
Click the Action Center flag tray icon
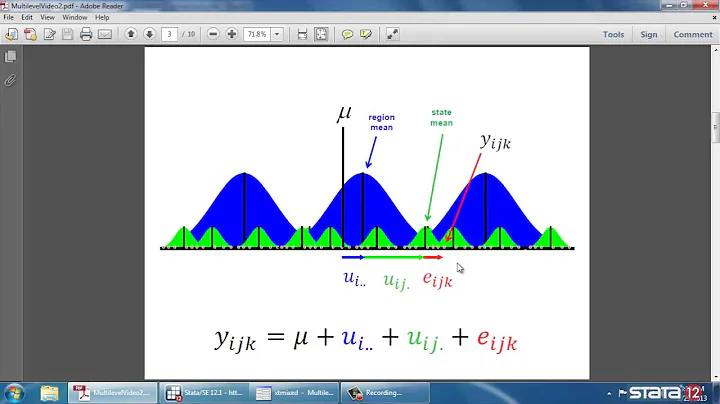click(x=622, y=393)
